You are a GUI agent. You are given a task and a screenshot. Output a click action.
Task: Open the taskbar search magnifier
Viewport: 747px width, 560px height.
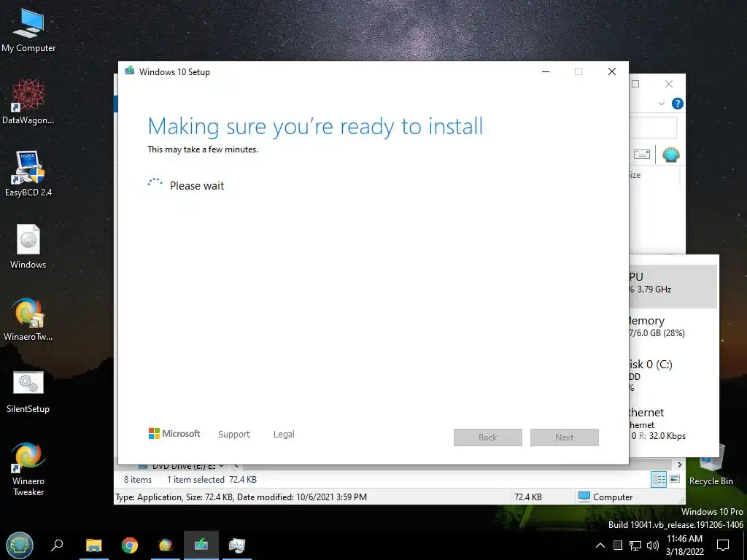[x=57, y=545]
